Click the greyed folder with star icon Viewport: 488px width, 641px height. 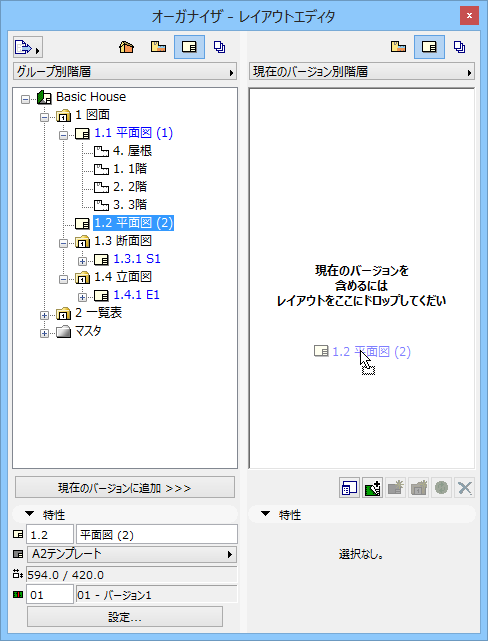point(419,488)
